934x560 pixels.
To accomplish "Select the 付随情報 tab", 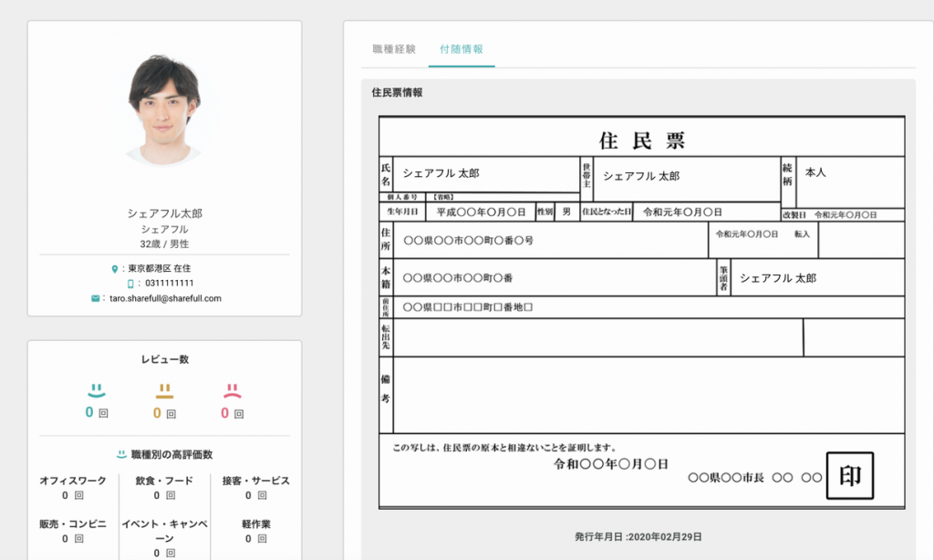I will (x=461, y=49).
